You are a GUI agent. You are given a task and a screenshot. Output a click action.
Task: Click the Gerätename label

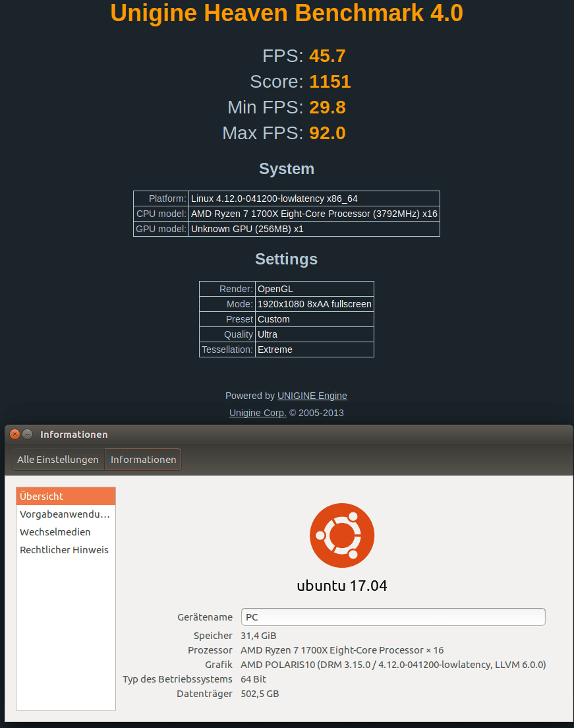(x=205, y=617)
